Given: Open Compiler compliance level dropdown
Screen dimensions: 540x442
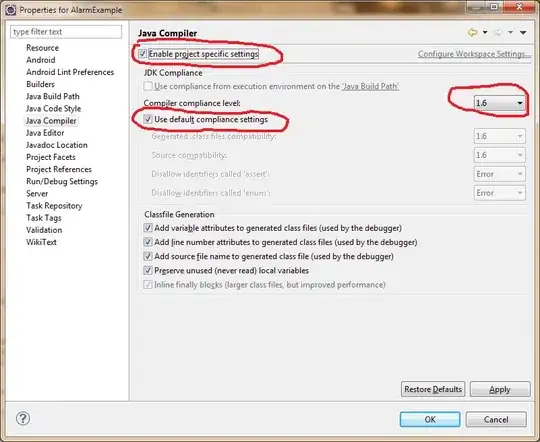Looking at the screenshot, I should pos(500,103).
